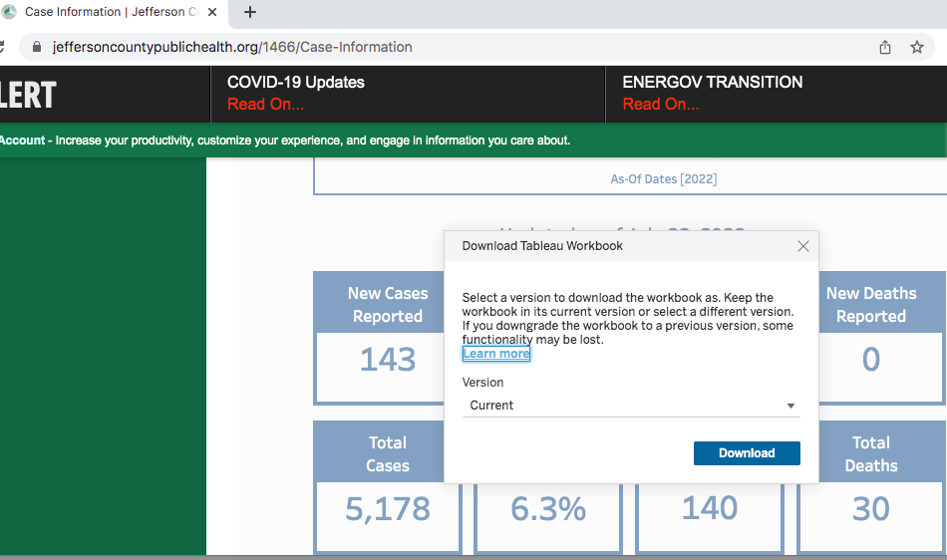947x560 pixels.
Task: Open Read On under COVID-19 Updates
Action: (265, 105)
